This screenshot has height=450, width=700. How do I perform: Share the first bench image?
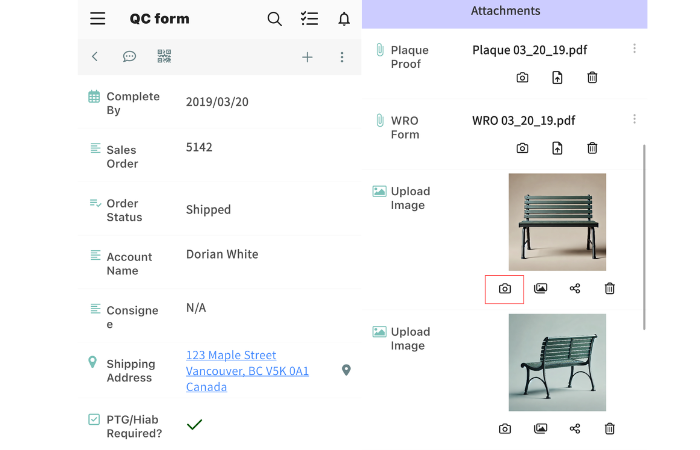(575, 289)
